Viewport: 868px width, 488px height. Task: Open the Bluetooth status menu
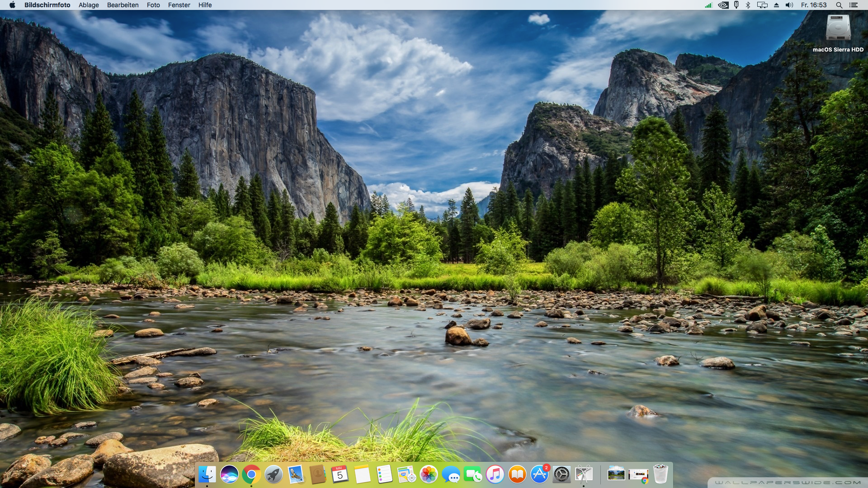748,5
